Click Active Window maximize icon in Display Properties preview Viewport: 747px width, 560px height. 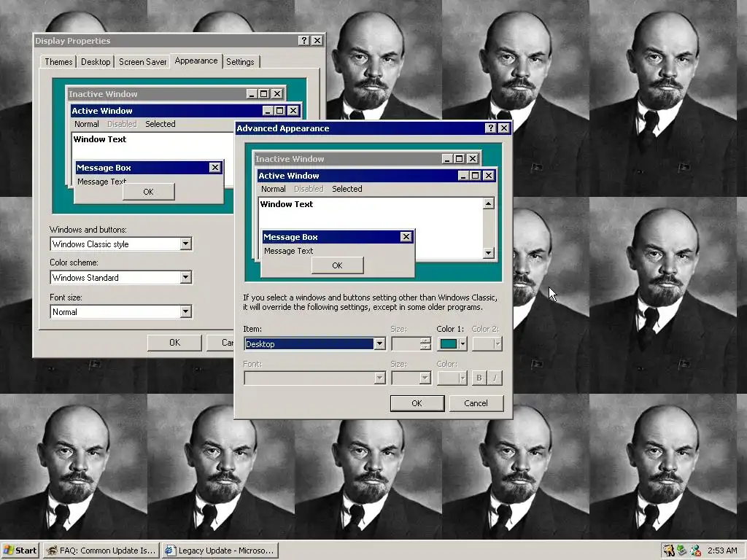tap(279, 111)
